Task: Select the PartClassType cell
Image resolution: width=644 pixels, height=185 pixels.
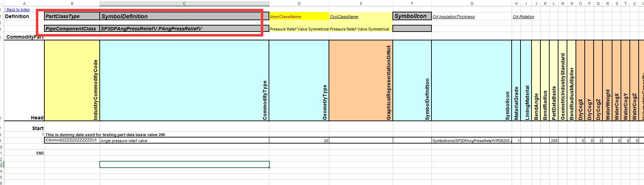Action: 72,16
